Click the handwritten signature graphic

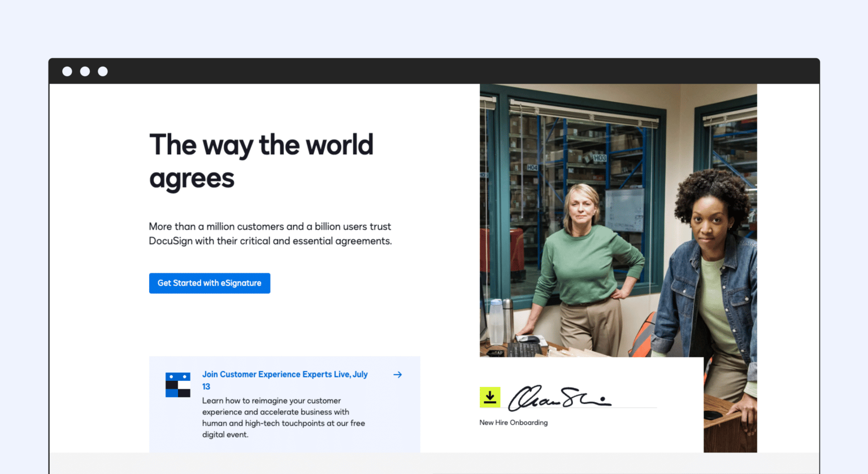point(558,397)
